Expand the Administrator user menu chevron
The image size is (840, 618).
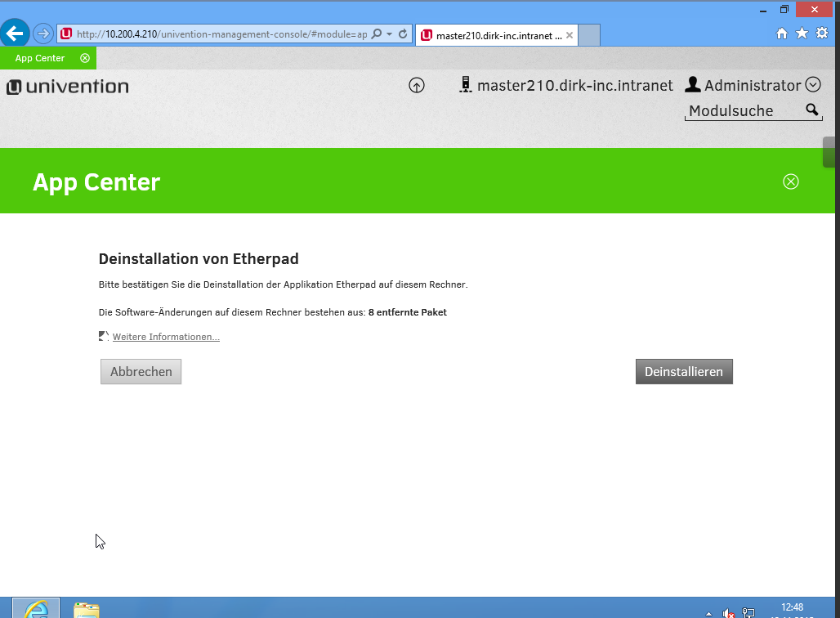point(812,85)
